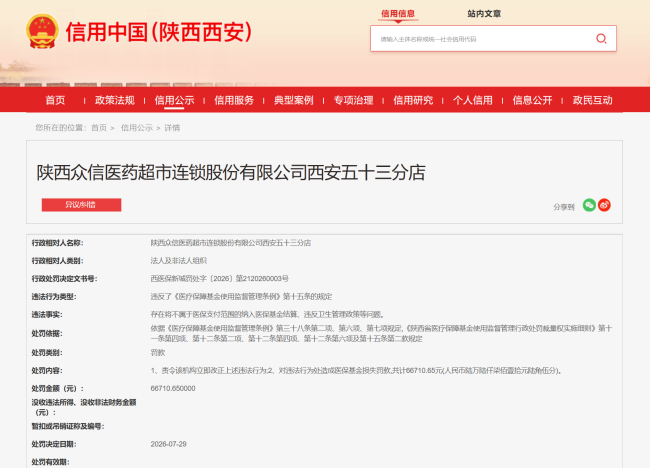The width and height of the screenshot is (650, 468).
Task: Share via the Weibo icon
Action: (x=604, y=205)
